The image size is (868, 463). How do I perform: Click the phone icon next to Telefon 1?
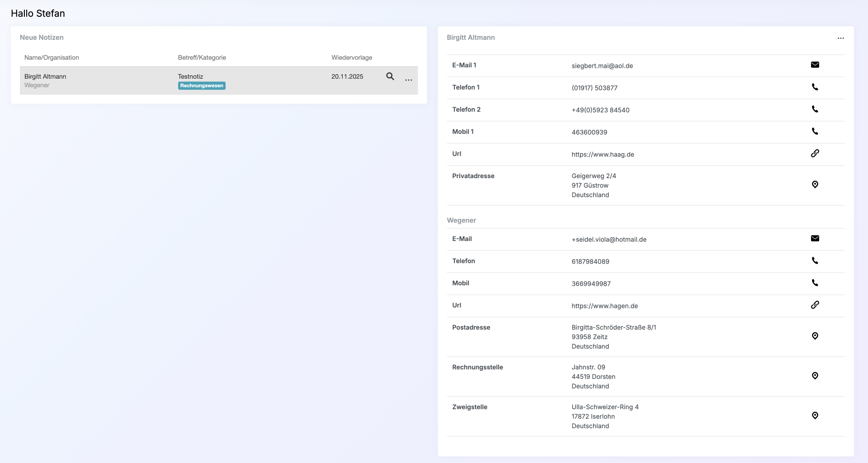click(815, 87)
